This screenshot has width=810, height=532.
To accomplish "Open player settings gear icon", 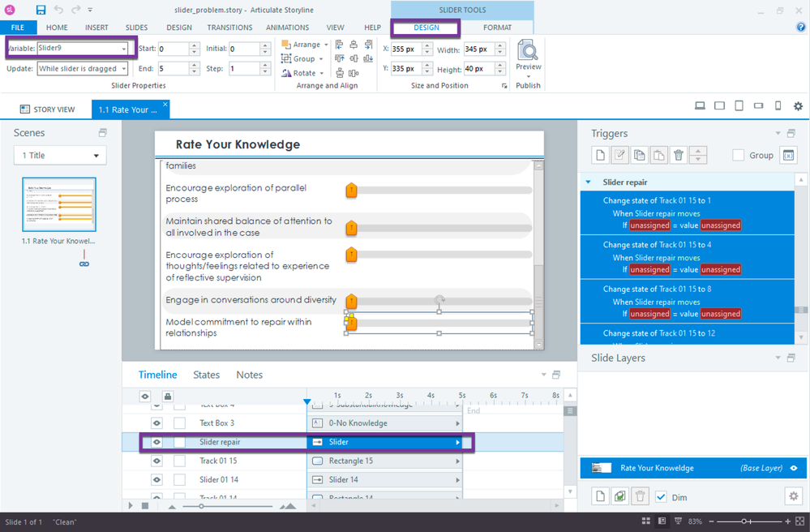I will click(x=798, y=106).
